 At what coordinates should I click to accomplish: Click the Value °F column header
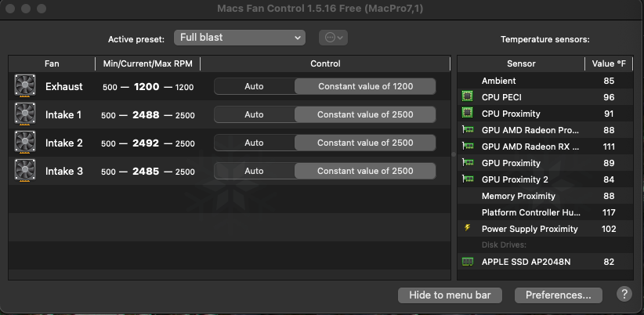coord(608,63)
